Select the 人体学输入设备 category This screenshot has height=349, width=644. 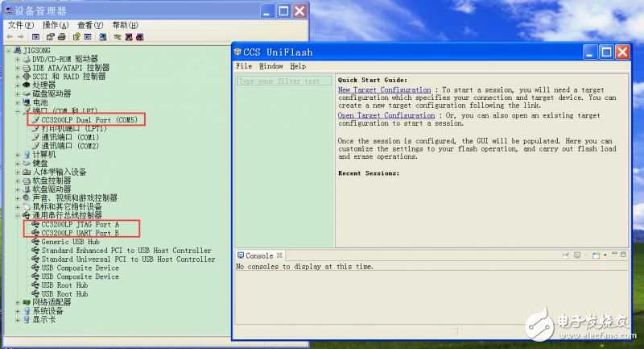(60, 172)
